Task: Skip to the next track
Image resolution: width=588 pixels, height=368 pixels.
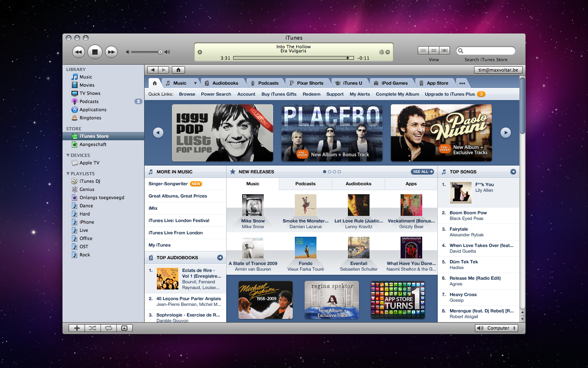Action: click(111, 52)
